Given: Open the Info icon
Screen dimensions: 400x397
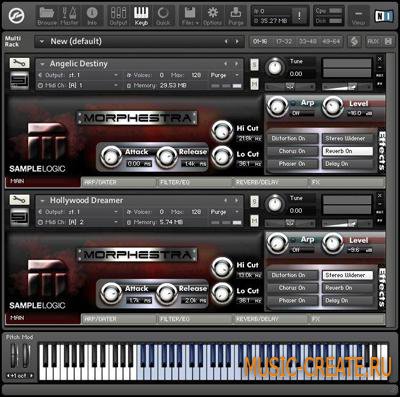Looking at the screenshot, I should coord(92,16).
